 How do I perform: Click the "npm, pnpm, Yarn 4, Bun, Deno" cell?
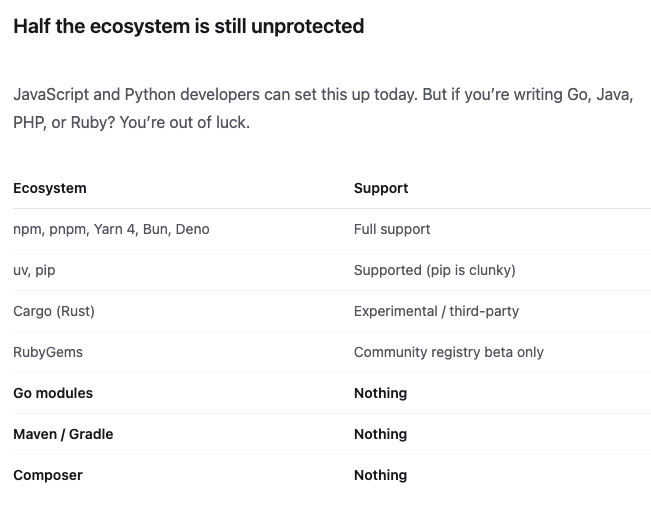pyautogui.click(x=111, y=229)
